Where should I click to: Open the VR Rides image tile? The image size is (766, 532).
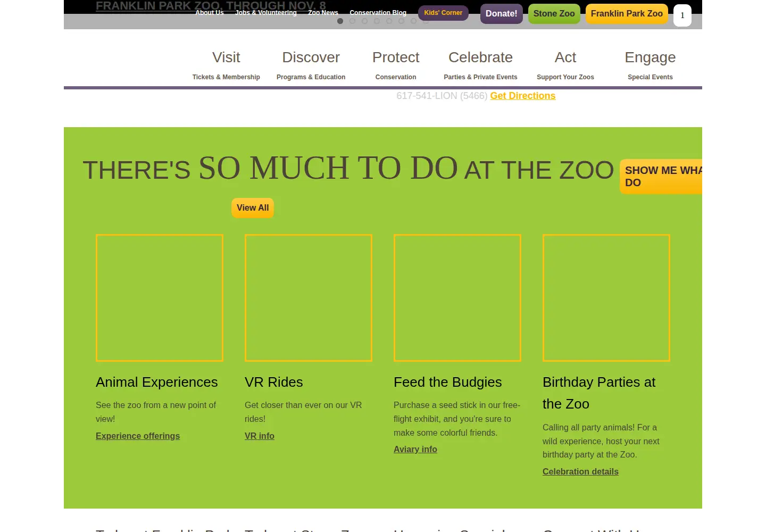pos(309,298)
